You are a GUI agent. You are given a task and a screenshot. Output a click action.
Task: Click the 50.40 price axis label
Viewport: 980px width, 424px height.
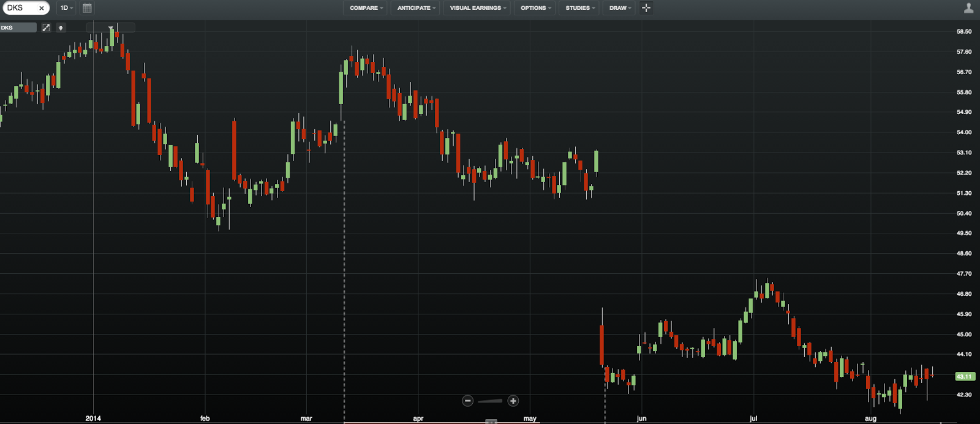(964, 213)
